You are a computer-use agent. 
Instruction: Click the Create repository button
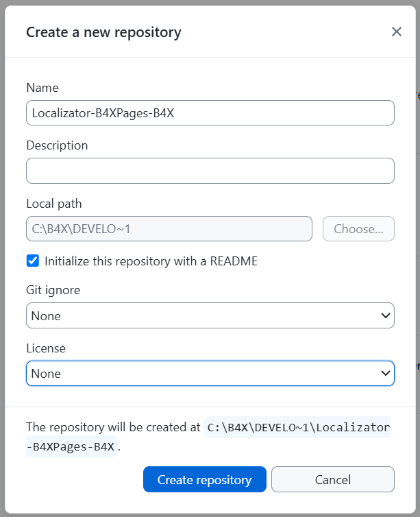(x=204, y=479)
